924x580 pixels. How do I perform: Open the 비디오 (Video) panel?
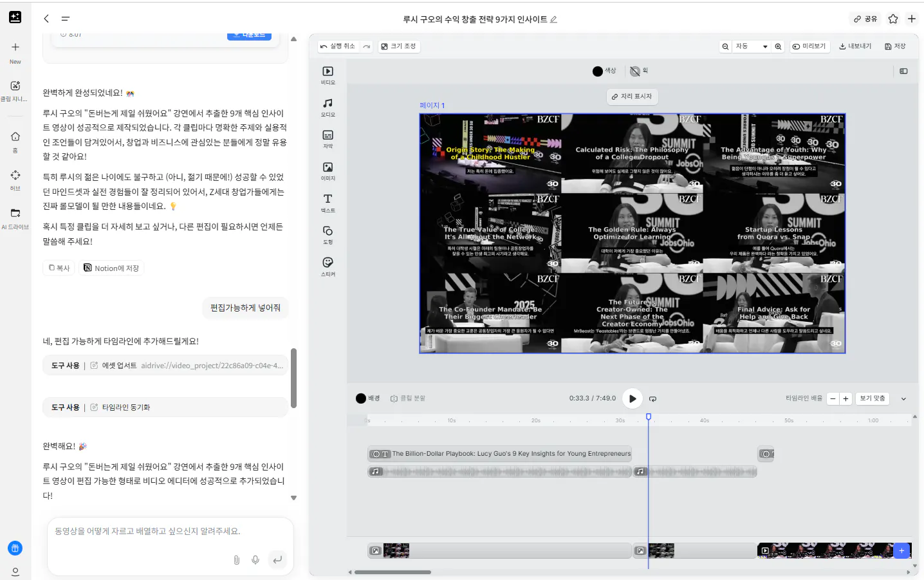[328, 75]
